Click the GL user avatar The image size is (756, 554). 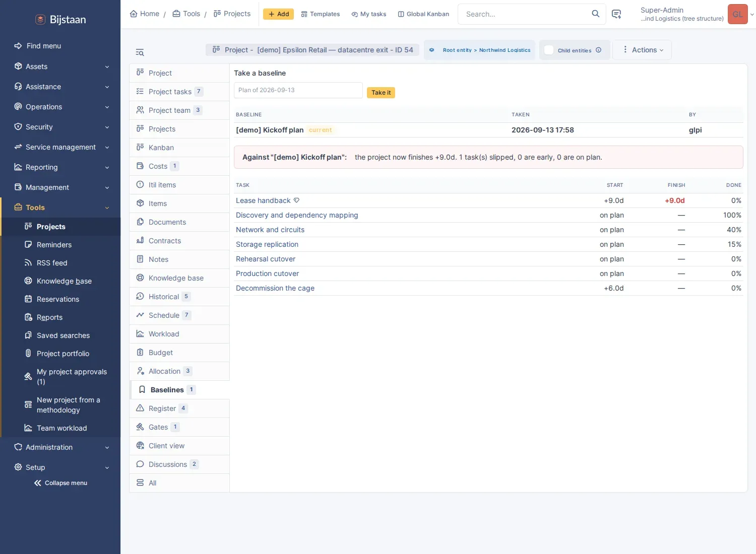[737, 14]
